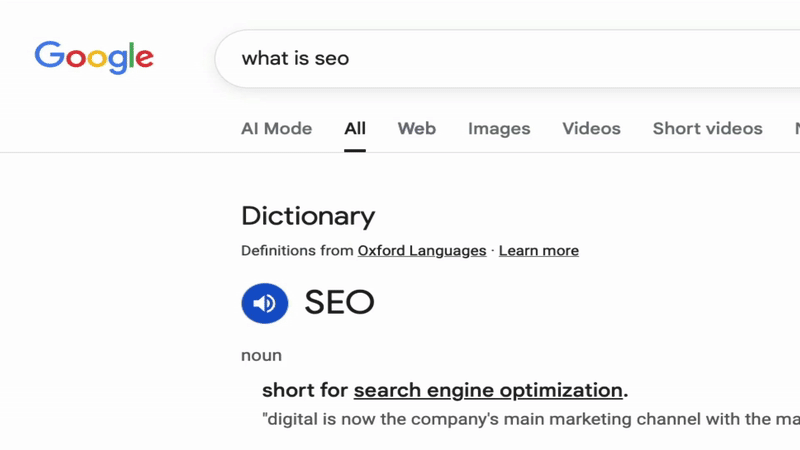This screenshot has height=450, width=800.
Task: Open the Videos tab
Action: point(591,129)
